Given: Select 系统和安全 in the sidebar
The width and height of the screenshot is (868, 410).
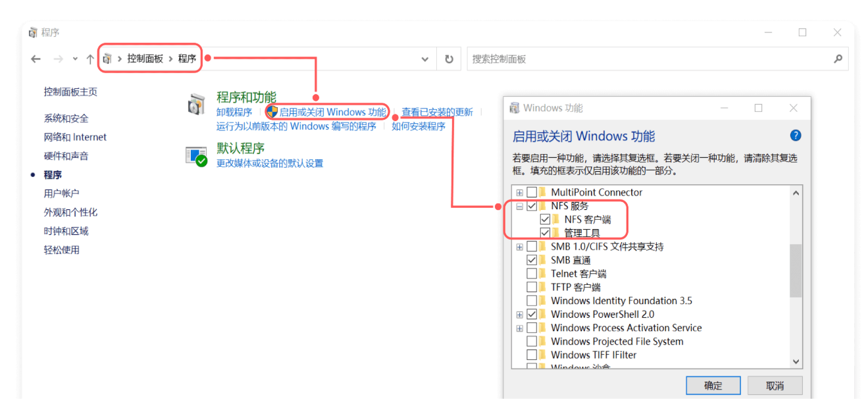Looking at the screenshot, I should tap(66, 118).
